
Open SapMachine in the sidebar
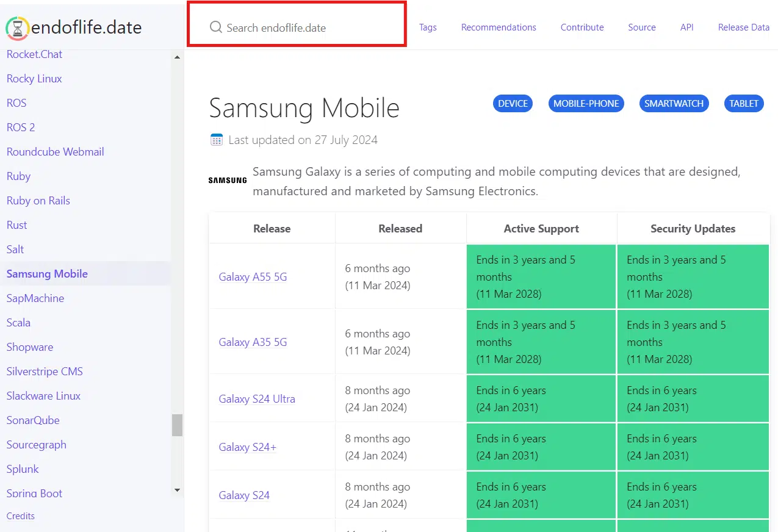(x=35, y=298)
